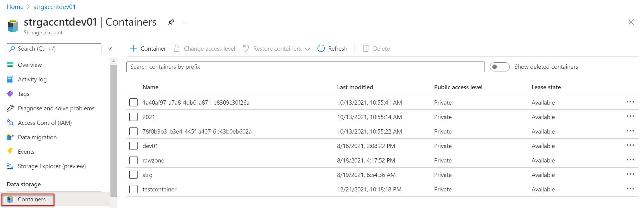Open the more options menu for dev01
644x208 pixels.
pos(630,146)
